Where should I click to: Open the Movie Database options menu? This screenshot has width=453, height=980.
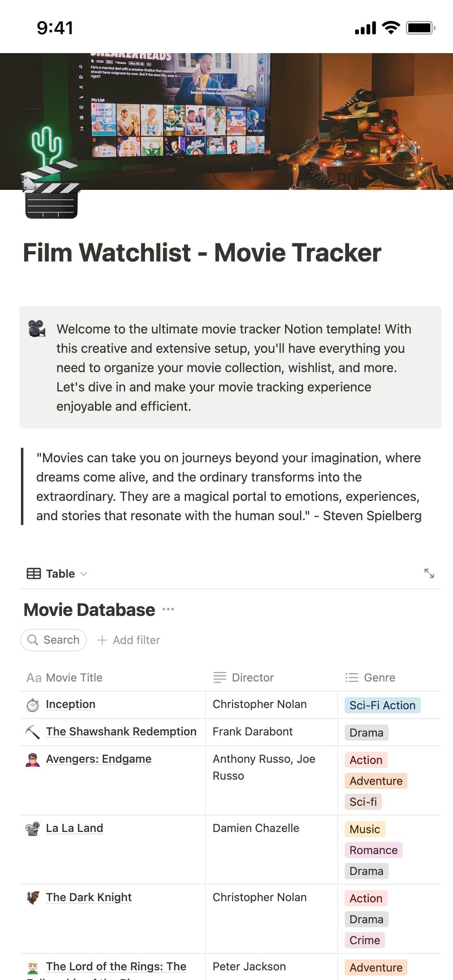pyautogui.click(x=168, y=609)
